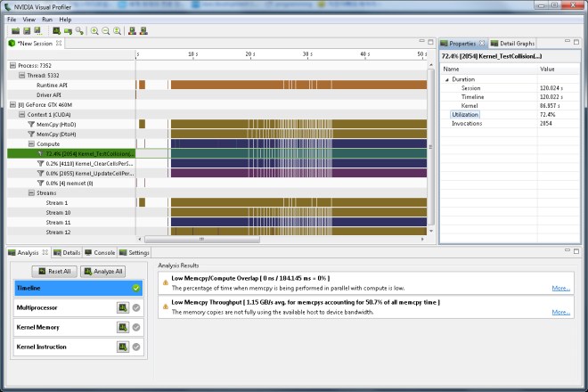
Task: Click the magnifier-with-key toolbar icon
Action: (79, 31)
